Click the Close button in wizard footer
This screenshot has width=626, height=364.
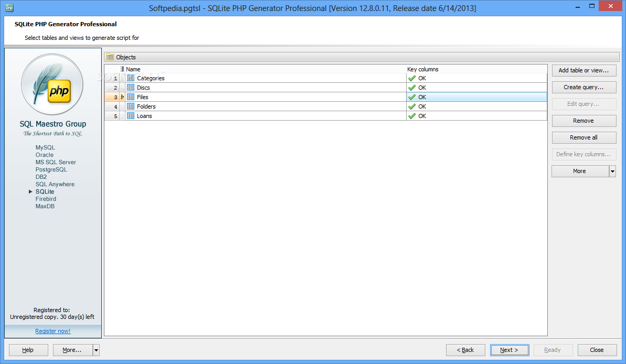point(597,350)
